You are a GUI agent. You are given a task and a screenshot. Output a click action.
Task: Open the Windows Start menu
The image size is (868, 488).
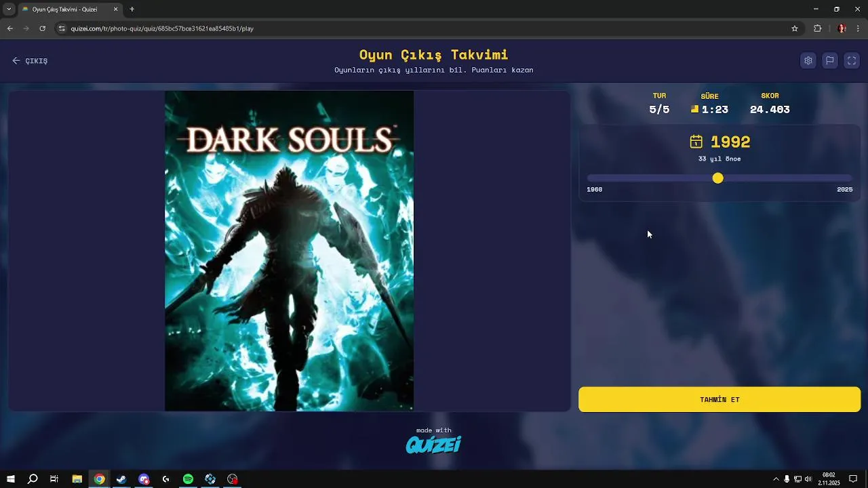[x=11, y=479]
